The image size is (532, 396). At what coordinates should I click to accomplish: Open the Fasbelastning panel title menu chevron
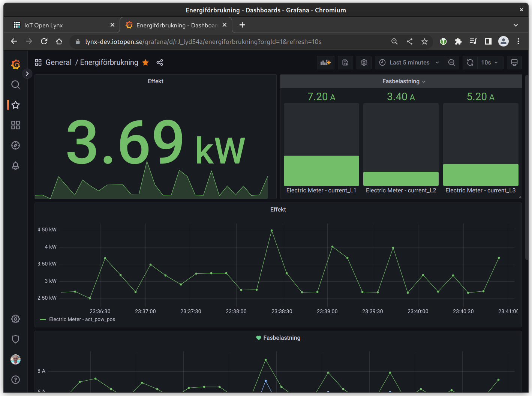pyautogui.click(x=424, y=81)
